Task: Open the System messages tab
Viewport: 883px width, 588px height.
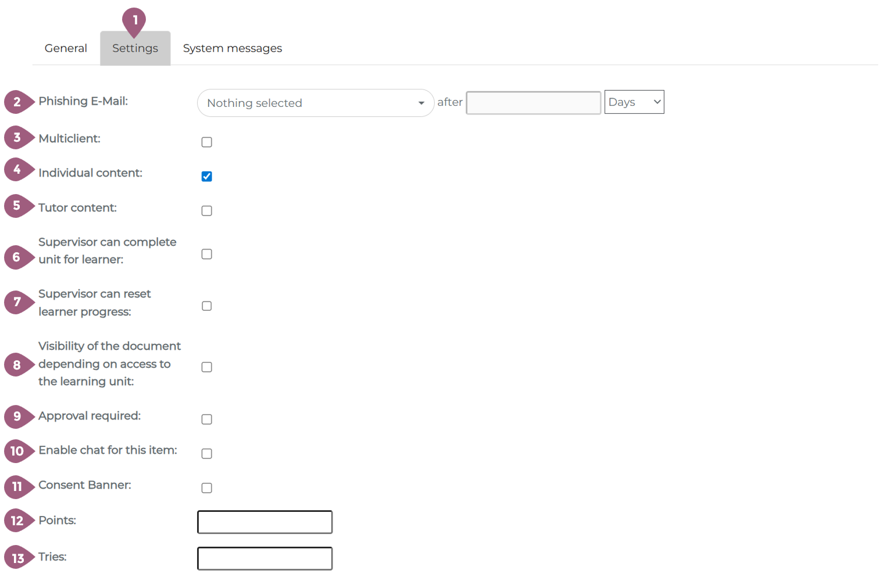Action: tap(232, 48)
